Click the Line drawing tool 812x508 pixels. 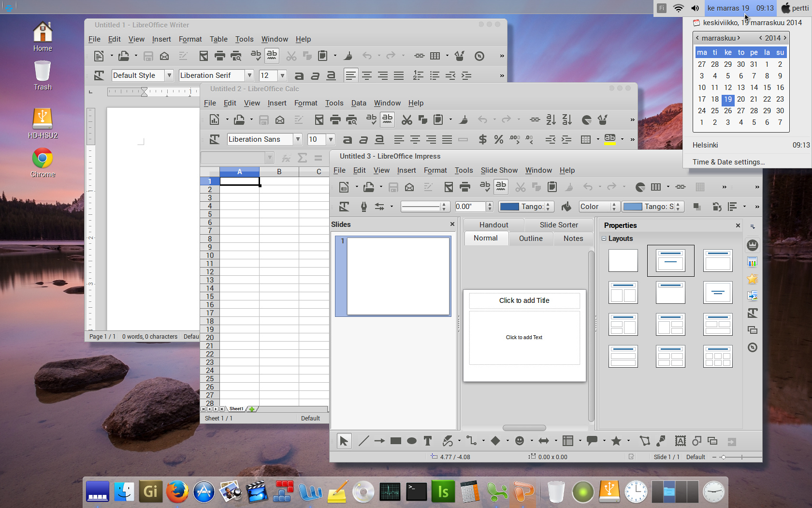[363, 441]
